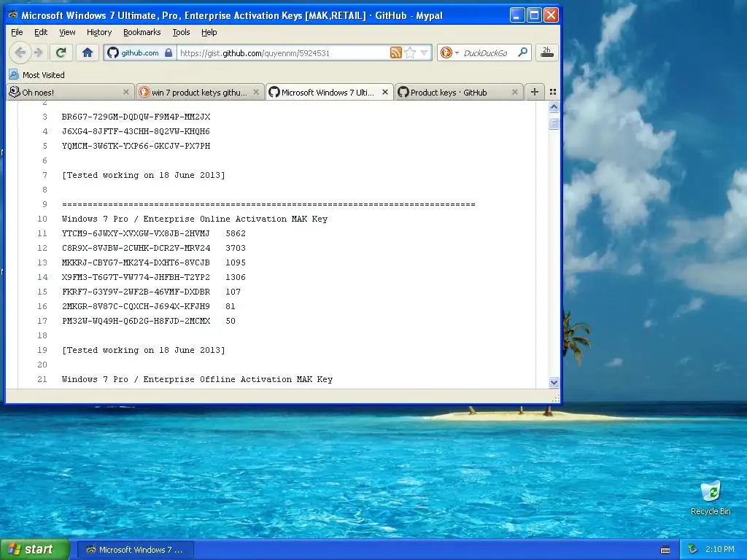Open the Home page button
This screenshot has width=747, height=560.
tap(88, 52)
